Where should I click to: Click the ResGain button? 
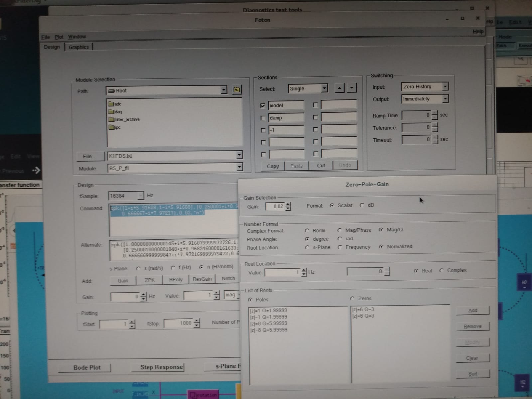coord(202,279)
